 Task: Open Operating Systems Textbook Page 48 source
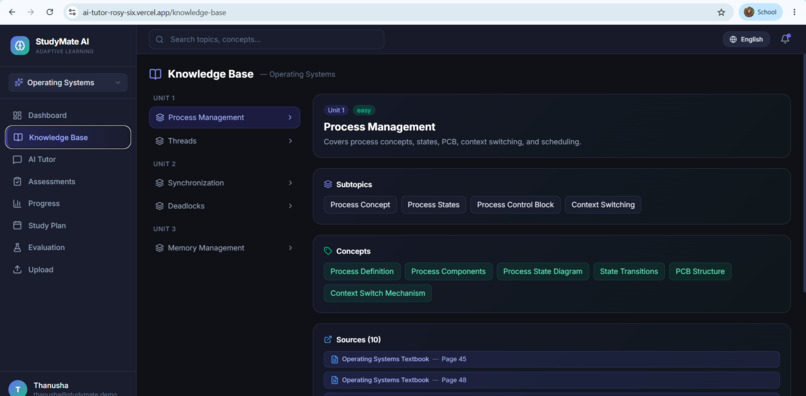coord(552,380)
